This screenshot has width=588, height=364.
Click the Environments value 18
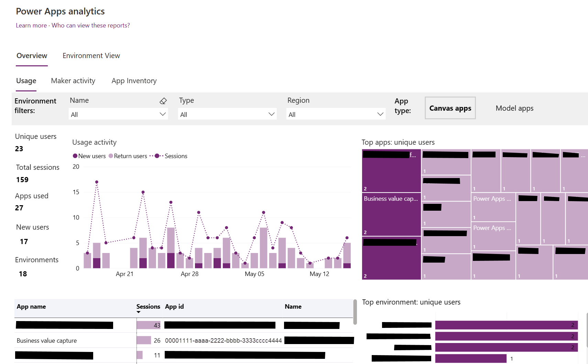pyautogui.click(x=23, y=274)
